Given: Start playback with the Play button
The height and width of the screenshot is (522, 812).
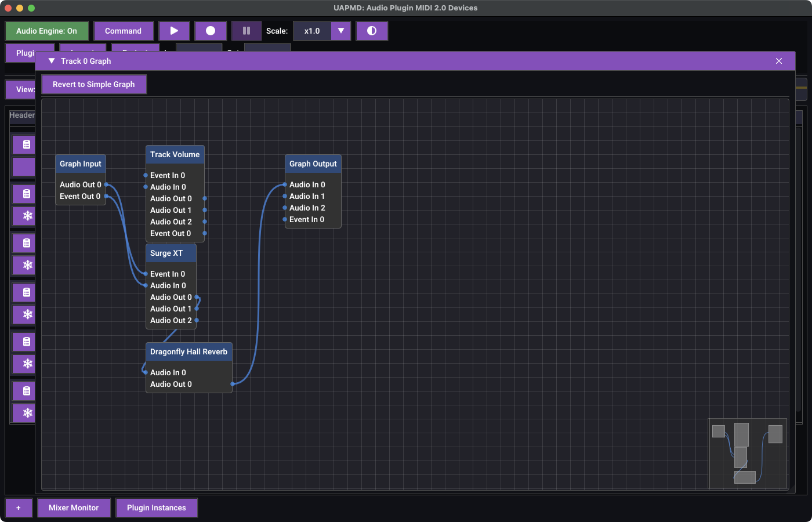Looking at the screenshot, I should point(174,31).
